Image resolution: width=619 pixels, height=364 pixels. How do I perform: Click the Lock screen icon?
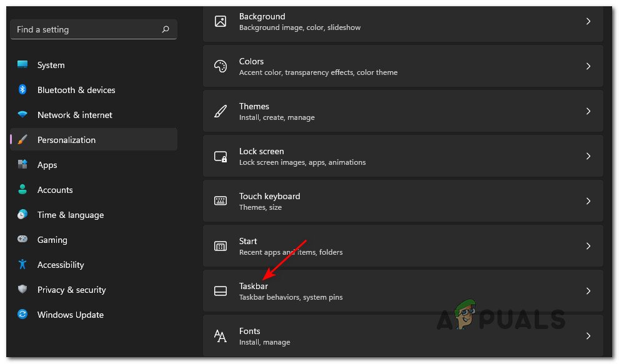220,156
